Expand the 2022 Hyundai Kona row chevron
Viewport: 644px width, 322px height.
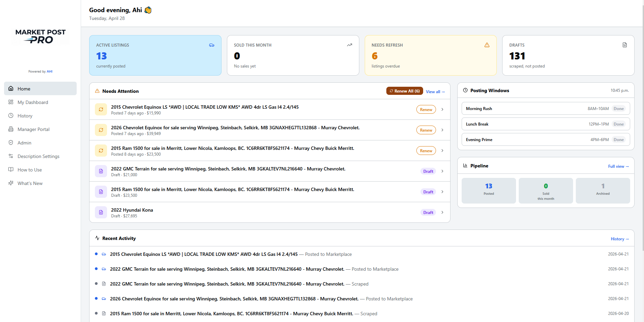click(442, 212)
